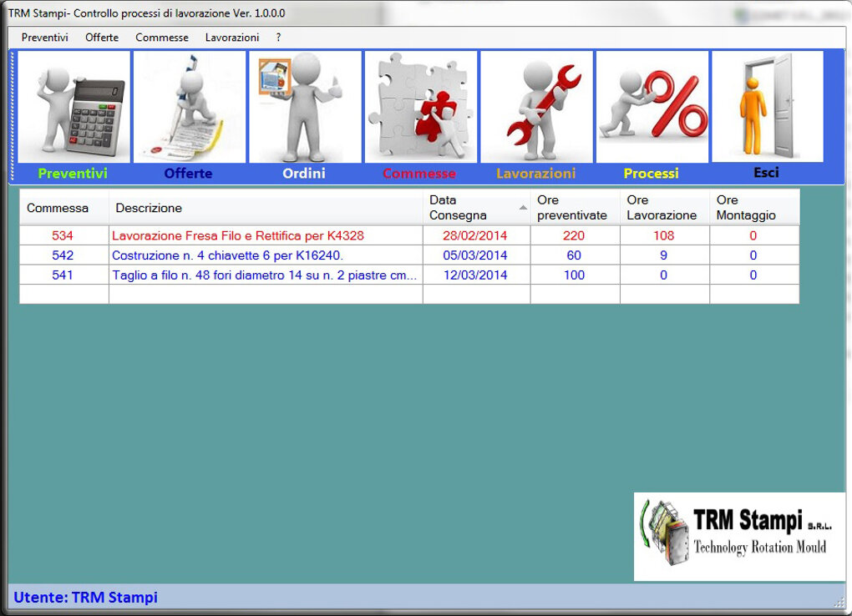Open the Lavorazioni menu
This screenshot has width=852, height=616.
pyautogui.click(x=232, y=38)
